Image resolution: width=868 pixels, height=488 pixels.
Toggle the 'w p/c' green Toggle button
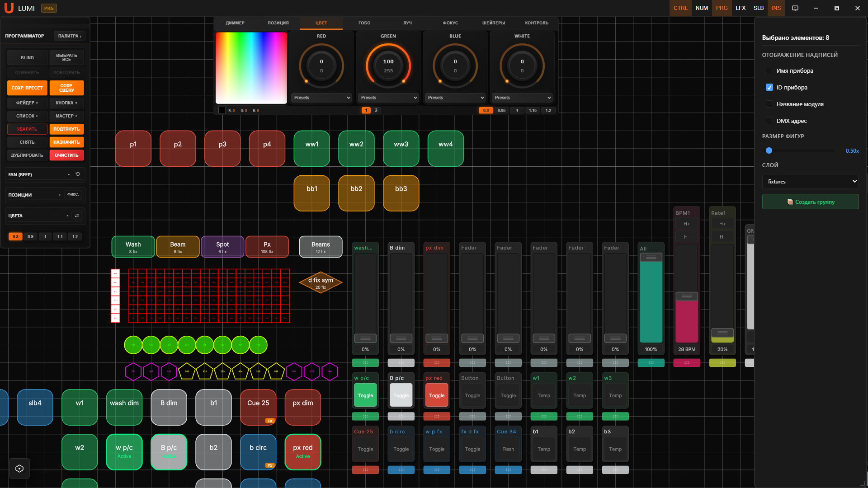(365, 395)
